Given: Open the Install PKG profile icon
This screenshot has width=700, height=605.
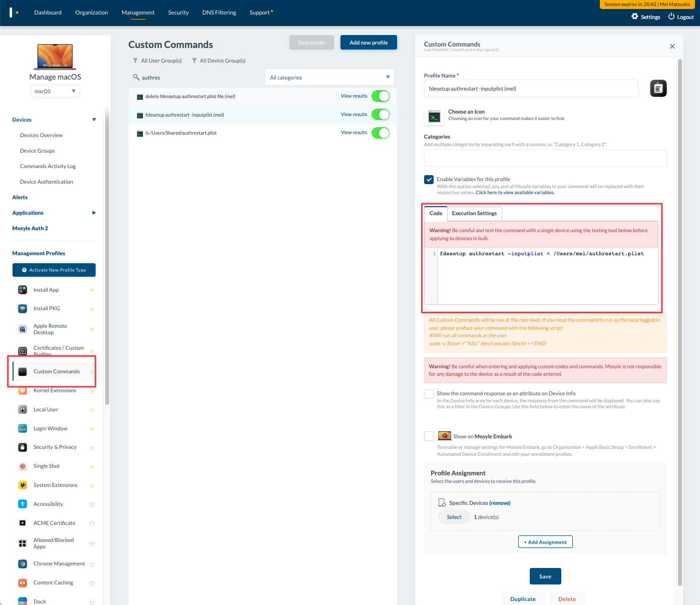Looking at the screenshot, I should point(23,308).
